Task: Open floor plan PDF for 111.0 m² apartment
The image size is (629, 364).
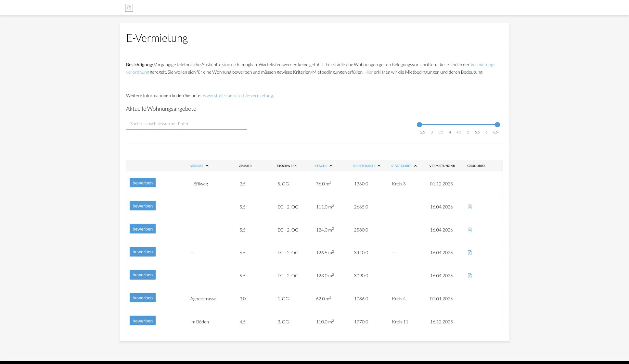Action: tap(469, 207)
